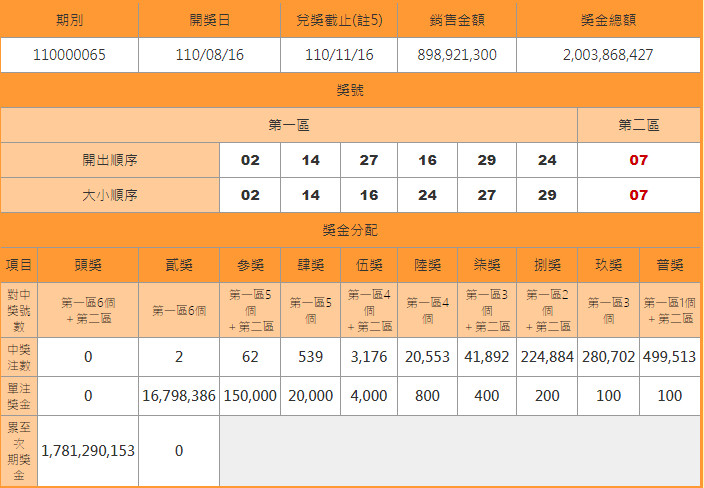Select the draw date 110/08/16 cell

tap(217, 55)
